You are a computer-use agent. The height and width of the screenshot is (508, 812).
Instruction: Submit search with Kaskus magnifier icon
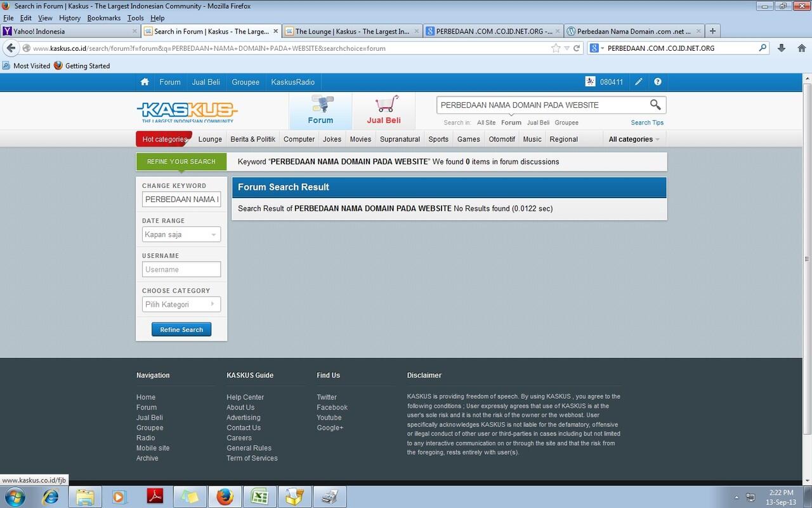655,105
